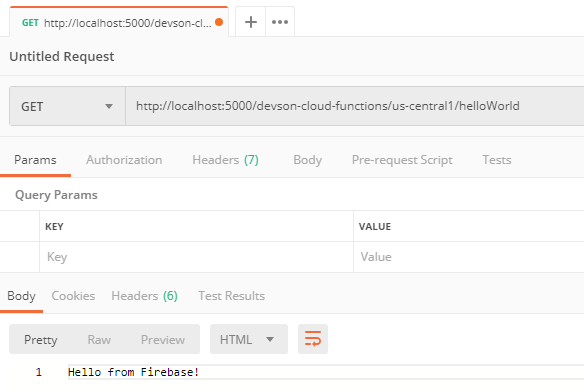Viewport: 584px width, 392px height.
Task: Toggle line wrap icon in response toolbar
Action: click(312, 339)
